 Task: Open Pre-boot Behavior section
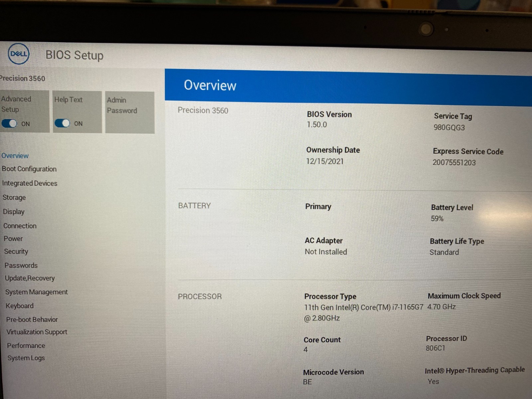tap(32, 320)
